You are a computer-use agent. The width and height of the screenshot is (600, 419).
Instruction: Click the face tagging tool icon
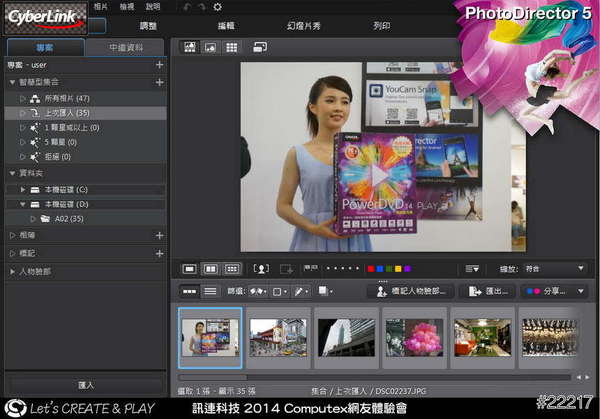pos(261,269)
